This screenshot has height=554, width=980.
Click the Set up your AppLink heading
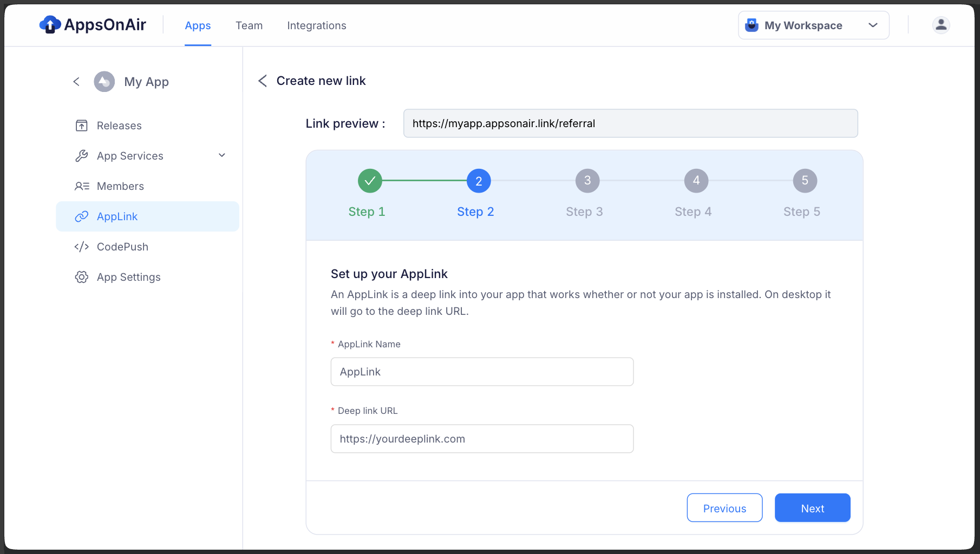389,274
